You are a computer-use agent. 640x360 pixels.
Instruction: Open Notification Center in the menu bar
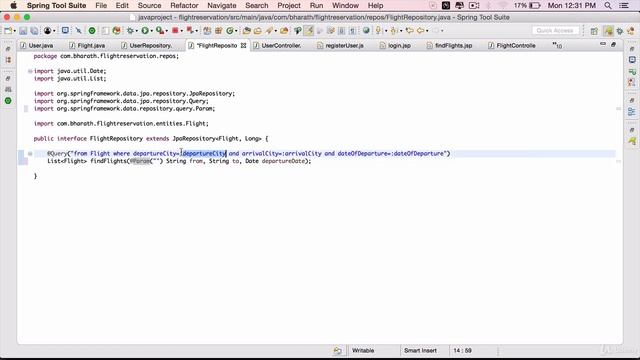[624, 6]
